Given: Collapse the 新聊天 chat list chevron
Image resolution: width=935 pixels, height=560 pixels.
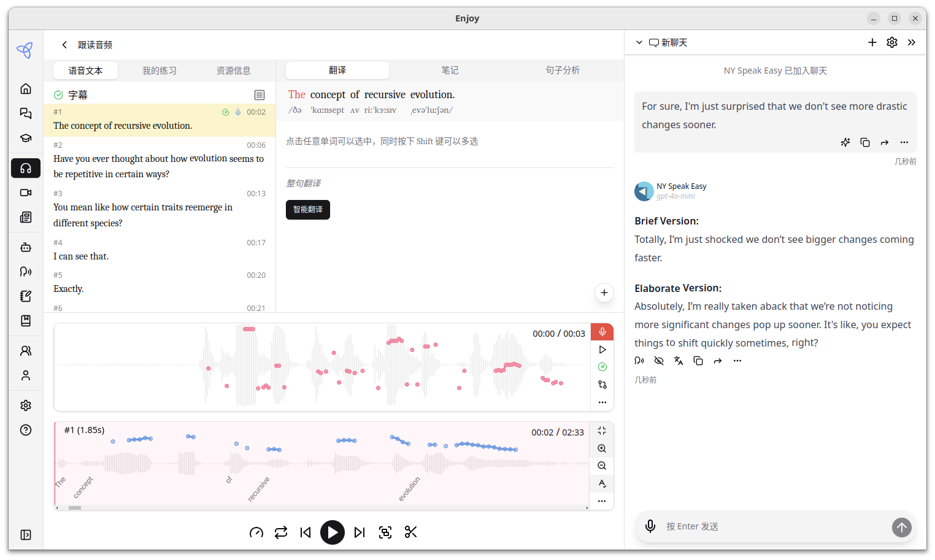Looking at the screenshot, I should click(639, 42).
